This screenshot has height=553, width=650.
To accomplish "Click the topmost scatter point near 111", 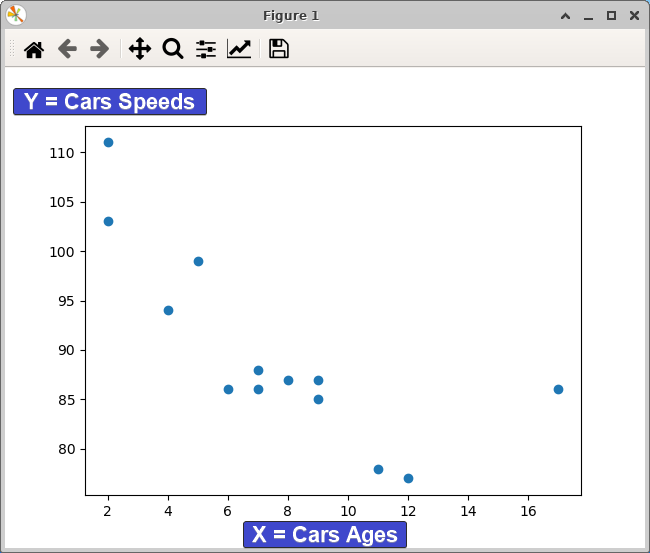I will [x=108, y=143].
